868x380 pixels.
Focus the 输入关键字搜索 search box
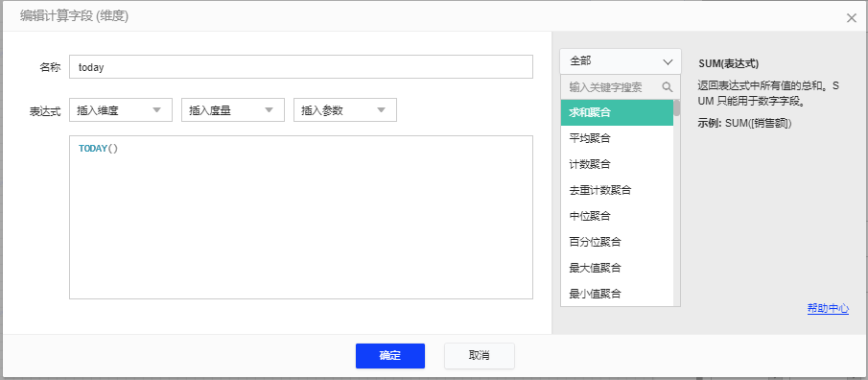[611, 87]
